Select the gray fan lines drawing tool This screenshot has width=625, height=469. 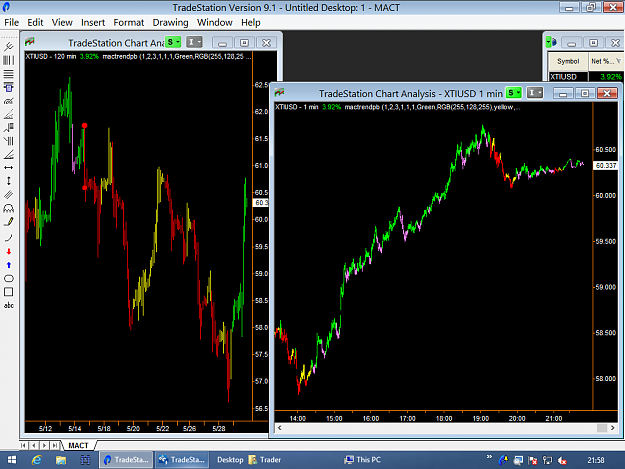point(8,114)
